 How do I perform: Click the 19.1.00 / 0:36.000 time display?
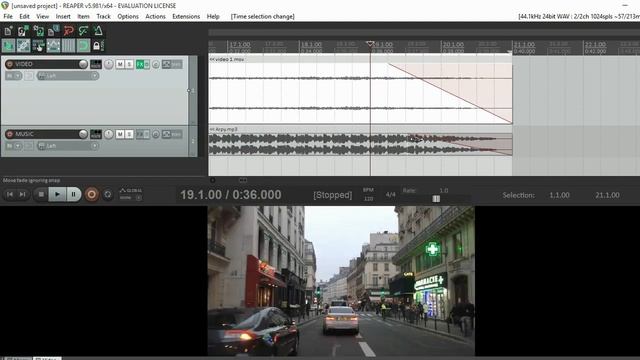pyautogui.click(x=231, y=195)
